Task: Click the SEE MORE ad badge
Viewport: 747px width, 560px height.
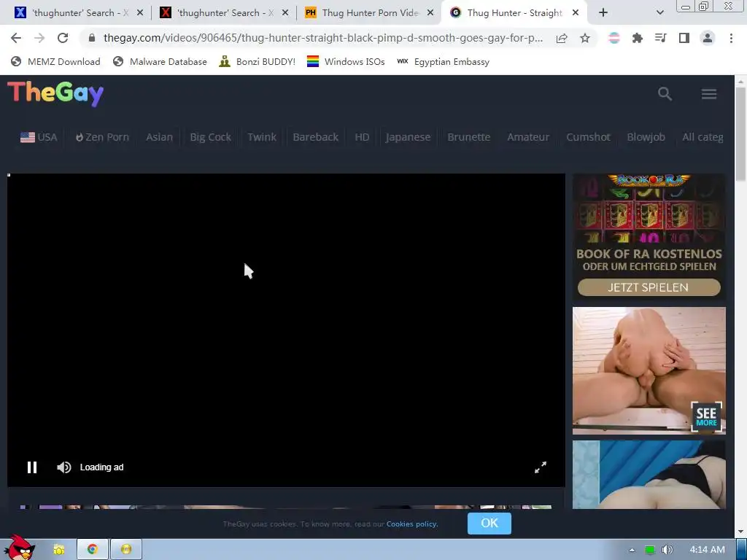Action: [x=706, y=416]
